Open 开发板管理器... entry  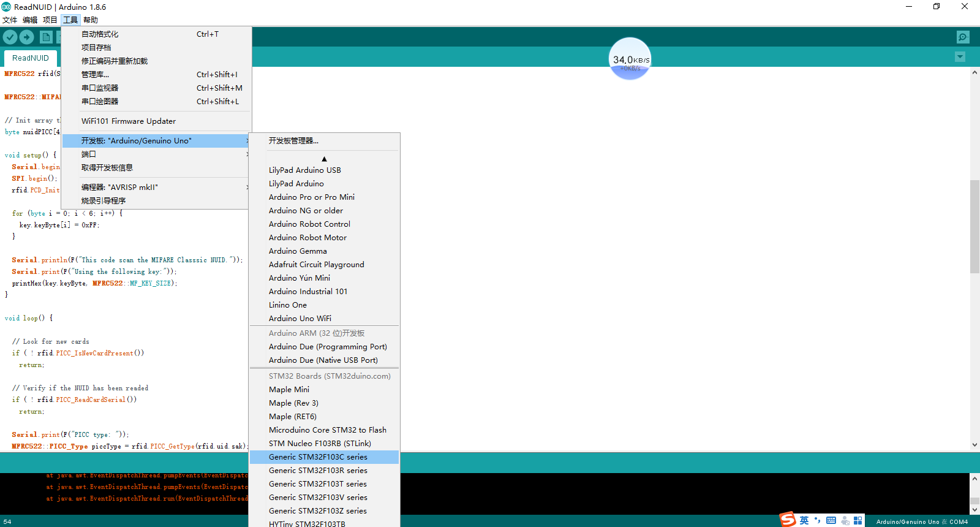coord(324,141)
